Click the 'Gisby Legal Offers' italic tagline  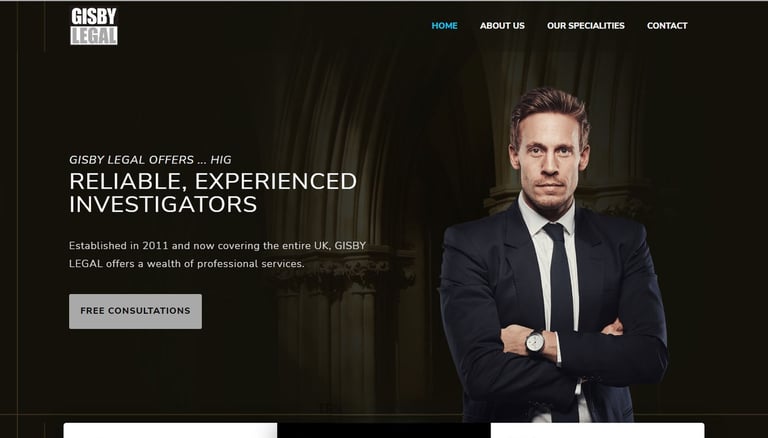[150, 160]
